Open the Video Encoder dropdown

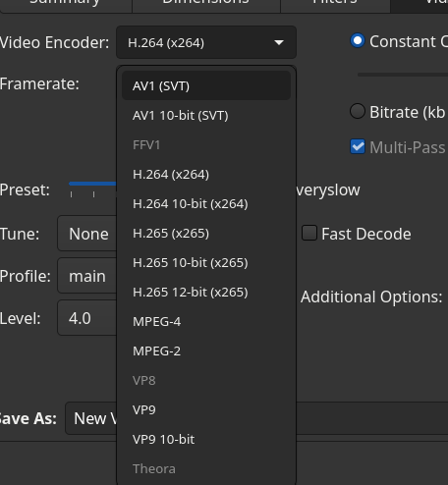pyautogui.click(x=206, y=42)
